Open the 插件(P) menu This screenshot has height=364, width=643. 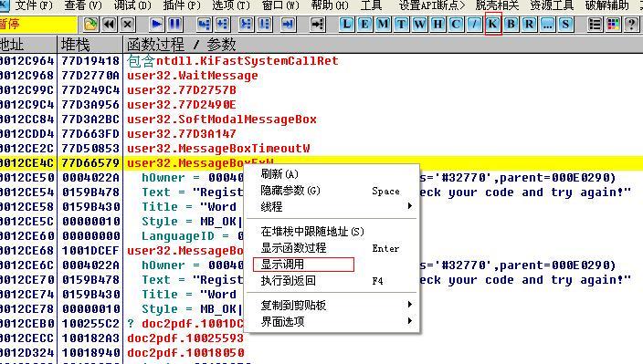(x=182, y=5)
